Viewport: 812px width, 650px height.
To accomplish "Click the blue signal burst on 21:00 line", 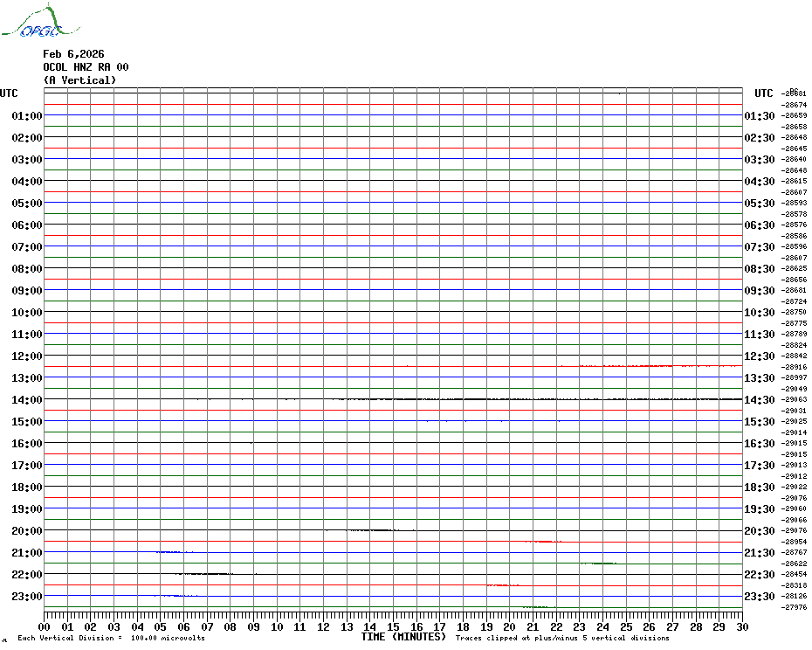I will click(x=169, y=552).
